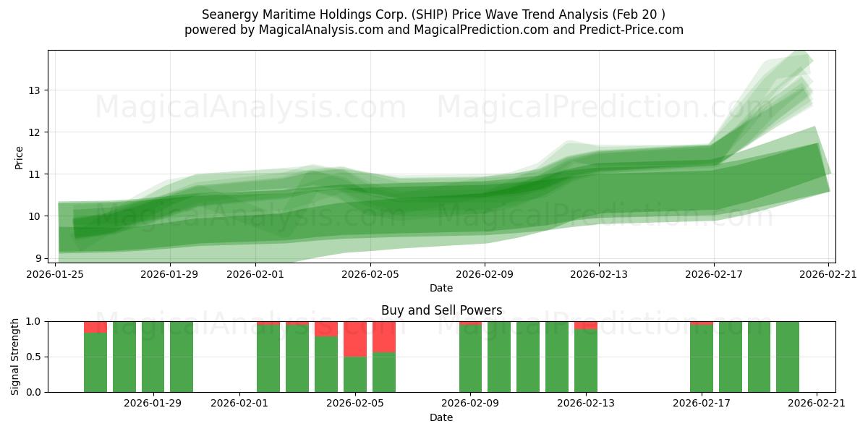Click the Seanergy Maritime Holdings chart title line
Screen dimensions: 868x434
click(434, 14)
